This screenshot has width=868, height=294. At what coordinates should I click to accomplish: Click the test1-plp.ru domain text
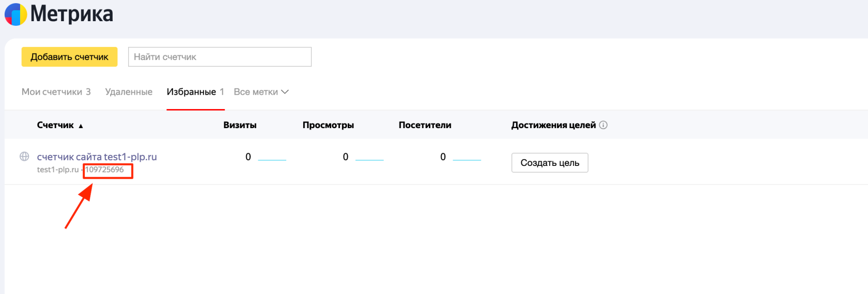58,169
